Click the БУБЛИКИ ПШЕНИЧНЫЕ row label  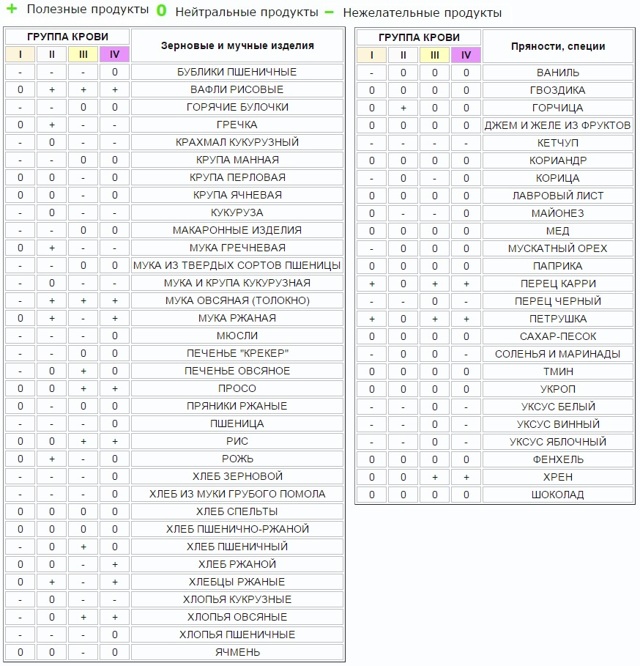(x=237, y=72)
